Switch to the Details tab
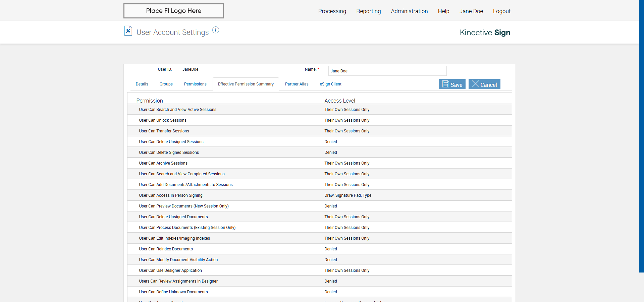644x302 pixels. pyautogui.click(x=142, y=84)
